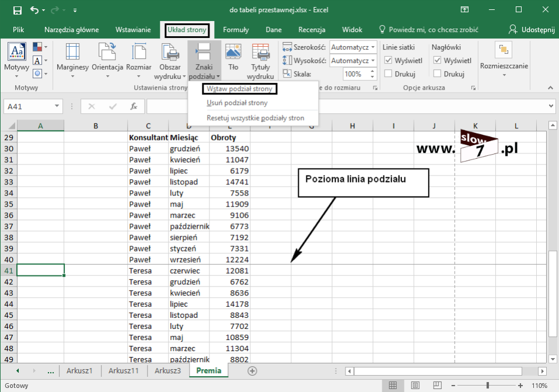This screenshot has width=559, height=392.
Task: Switch to Page Break Preview in status bar
Action: [437, 385]
